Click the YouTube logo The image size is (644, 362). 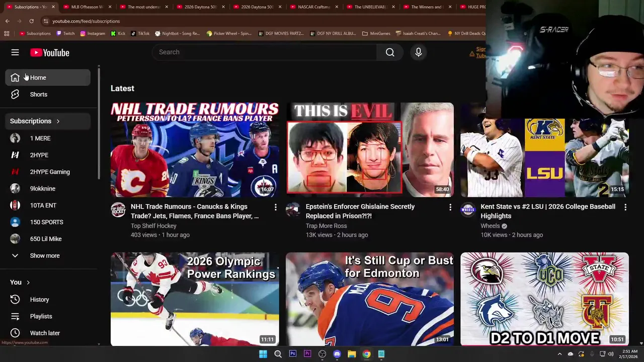[x=49, y=52]
